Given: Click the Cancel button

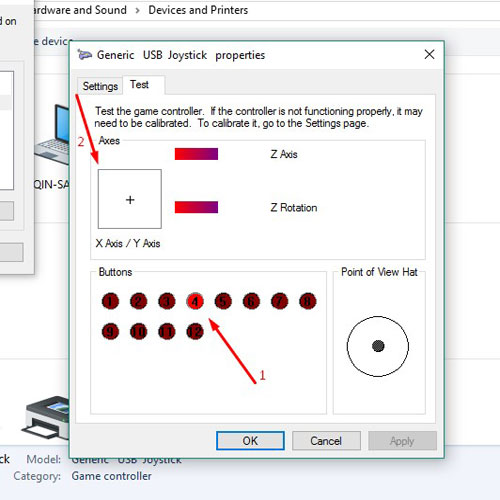Looking at the screenshot, I should pos(326,441).
